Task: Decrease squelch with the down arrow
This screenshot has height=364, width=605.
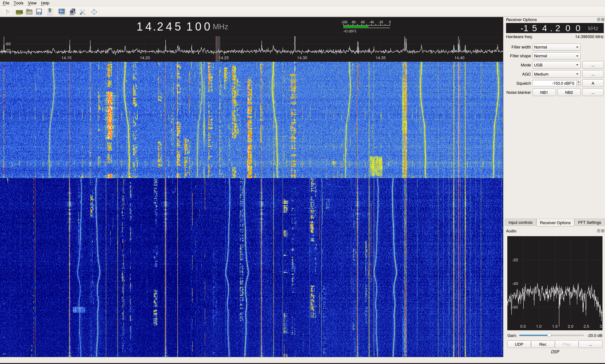Action: [579, 85]
